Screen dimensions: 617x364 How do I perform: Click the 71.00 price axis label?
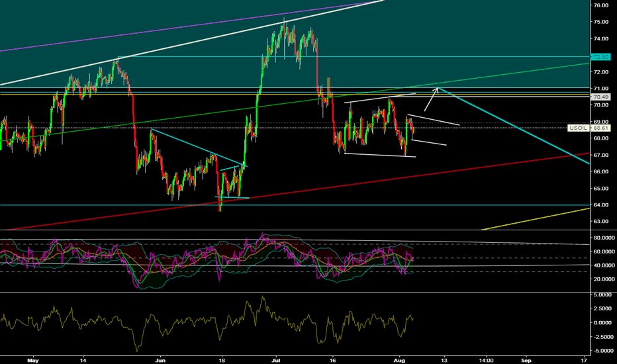coord(601,88)
